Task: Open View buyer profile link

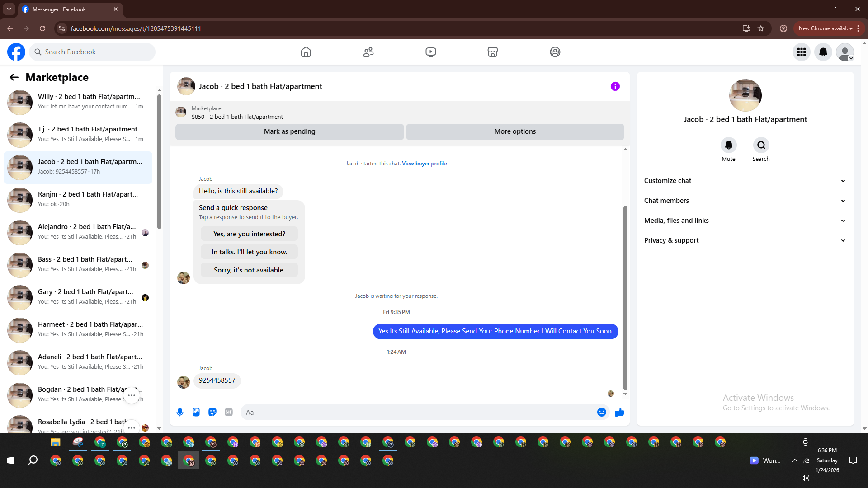Action: [x=424, y=164]
